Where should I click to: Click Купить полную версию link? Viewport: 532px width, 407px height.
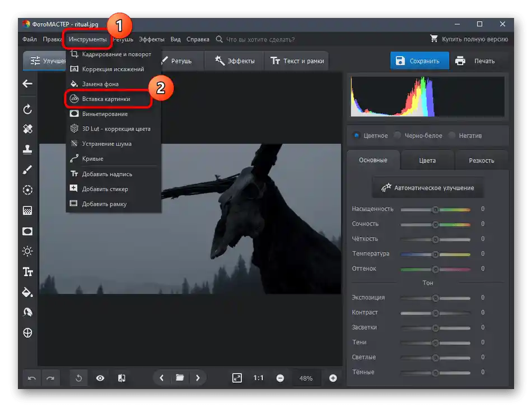[x=469, y=39]
